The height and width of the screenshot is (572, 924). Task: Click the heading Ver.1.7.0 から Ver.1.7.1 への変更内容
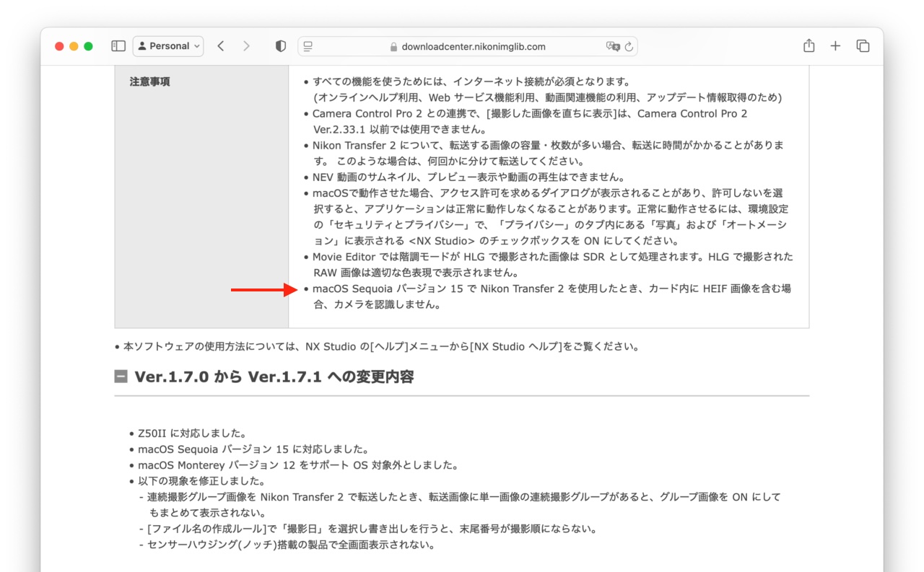point(274,377)
